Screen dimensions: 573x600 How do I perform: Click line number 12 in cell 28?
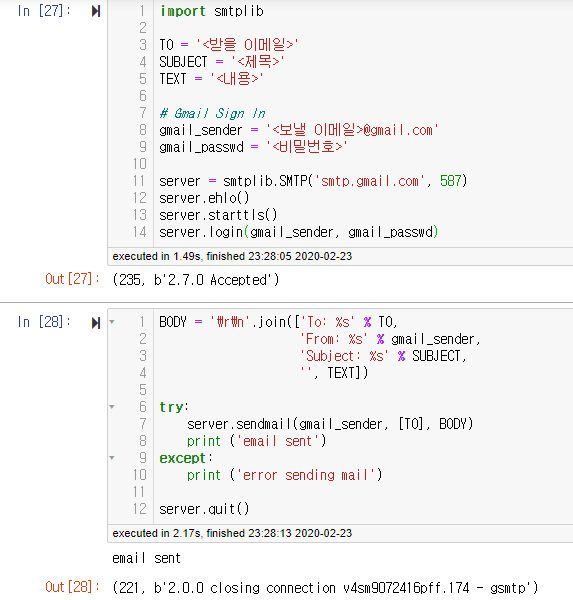tap(140, 509)
